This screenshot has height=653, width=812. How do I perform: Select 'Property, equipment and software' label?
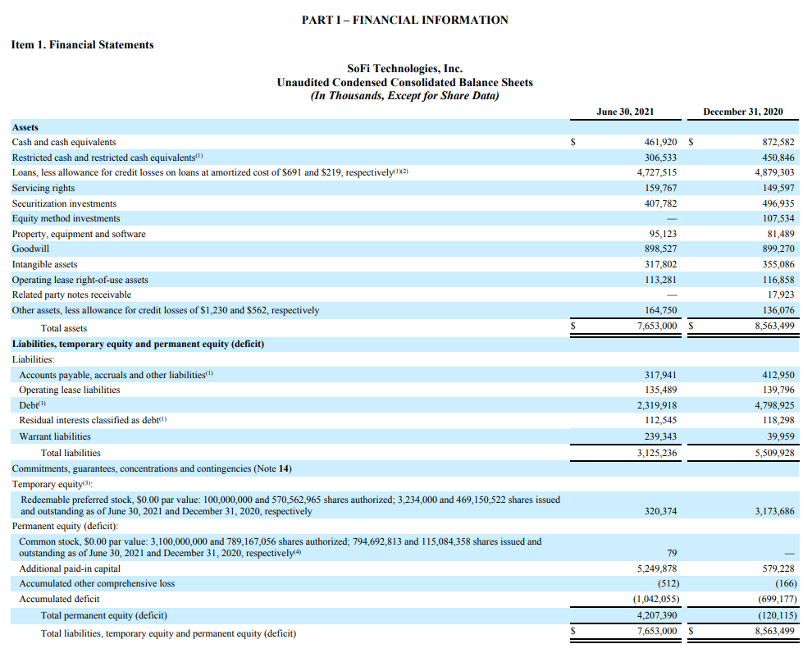click(79, 234)
